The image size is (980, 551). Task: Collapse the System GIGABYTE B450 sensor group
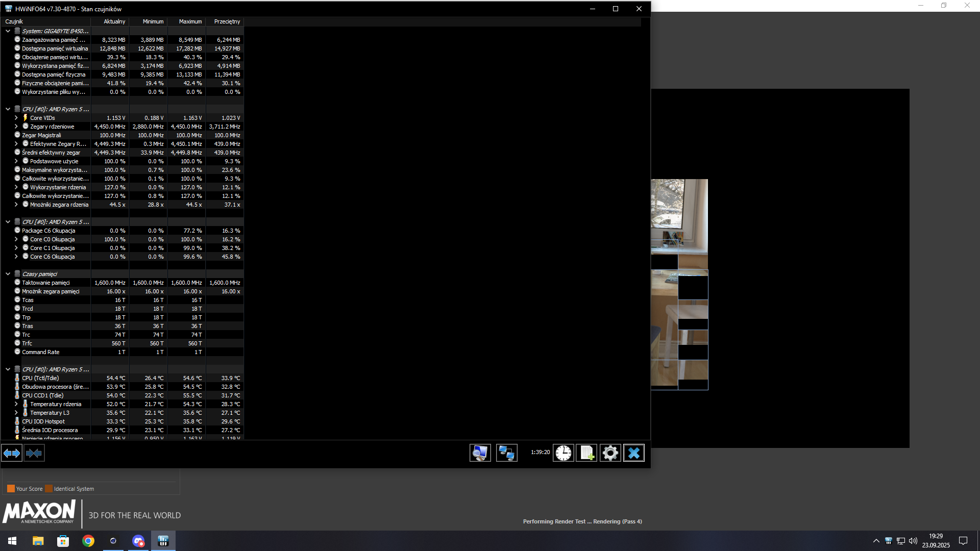(8, 31)
